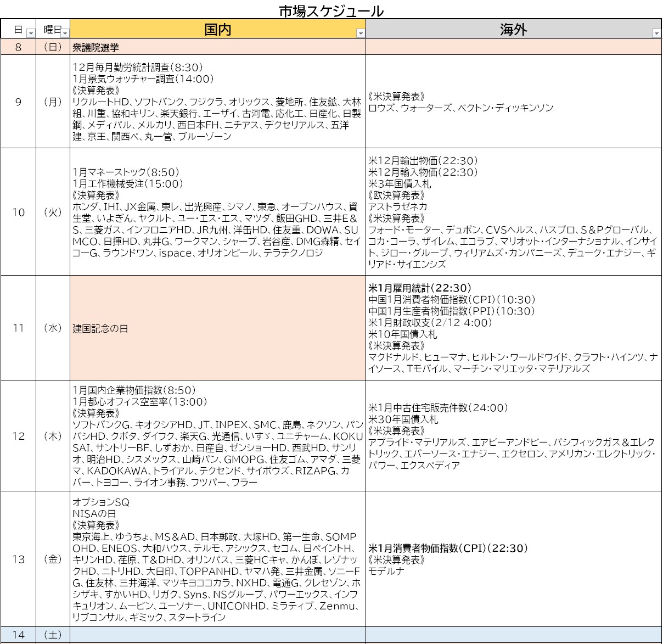Expand the 海外 column filter arrow
The width and height of the screenshot is (663, 644).
click(x=656, y=33)
